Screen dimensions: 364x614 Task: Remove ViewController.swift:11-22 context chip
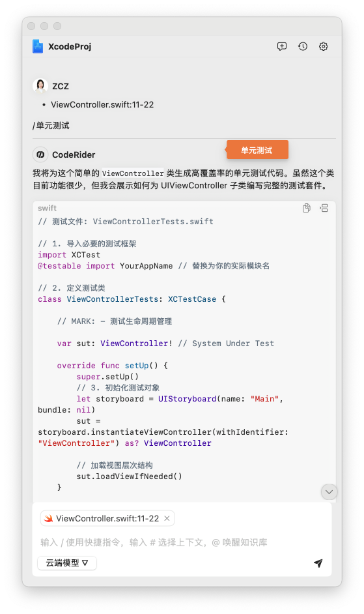[x=167, y=518]
